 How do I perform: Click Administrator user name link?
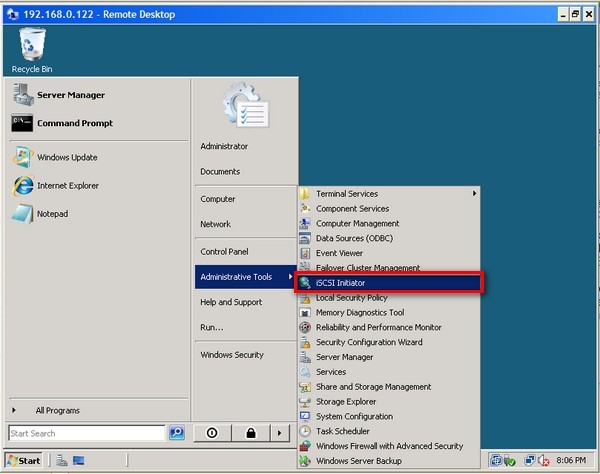pyautogui.click(x=224, y=147)
